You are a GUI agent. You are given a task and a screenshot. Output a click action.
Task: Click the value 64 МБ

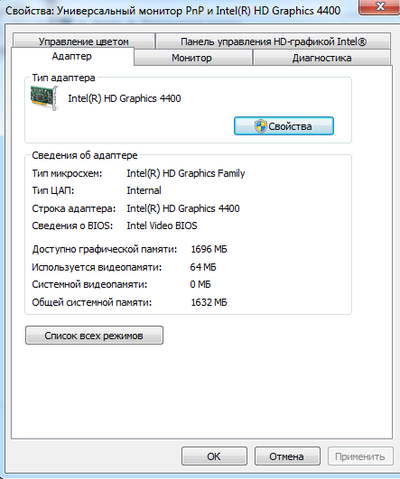pos(203,267)
